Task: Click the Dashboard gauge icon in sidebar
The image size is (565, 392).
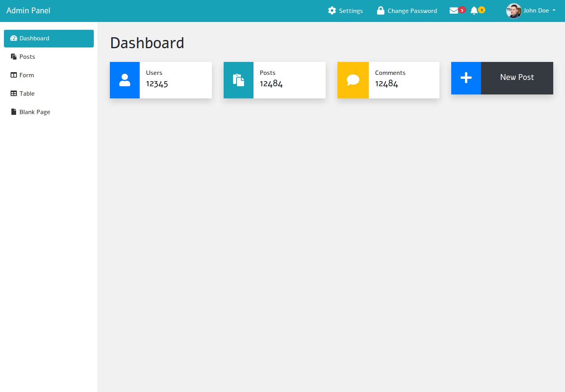Action: click(x=14, y=38)
